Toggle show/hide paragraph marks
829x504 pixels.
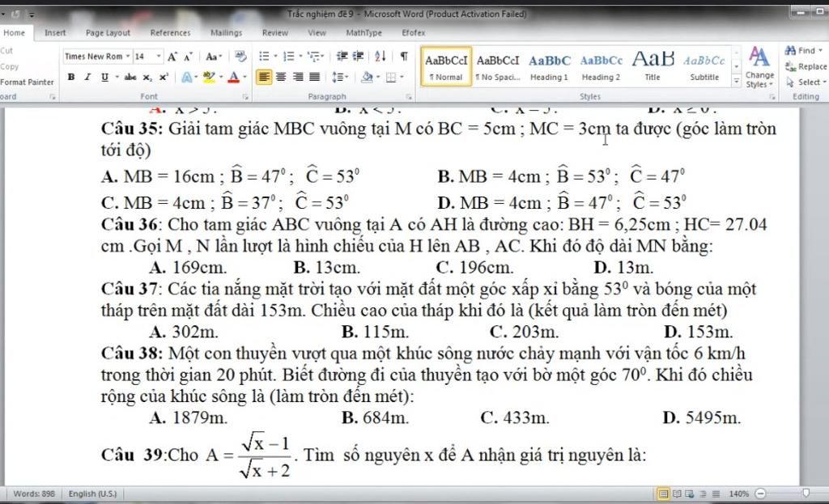404,56
